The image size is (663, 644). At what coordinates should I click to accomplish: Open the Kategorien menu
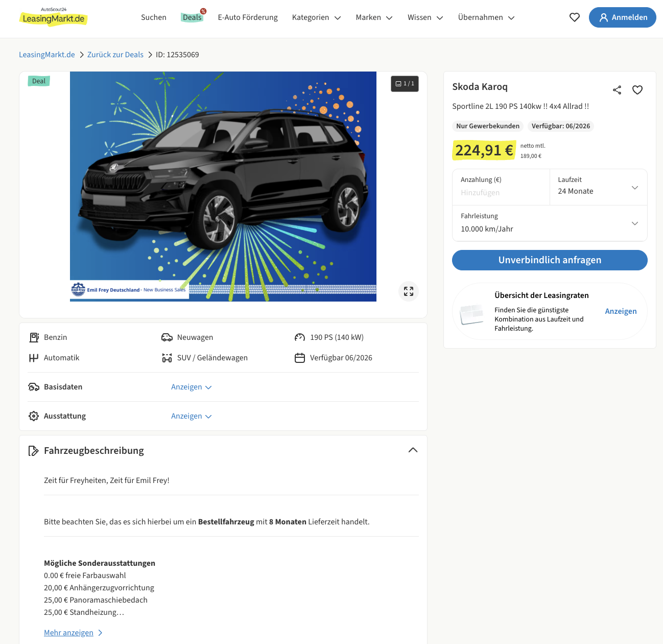[316, 17]
